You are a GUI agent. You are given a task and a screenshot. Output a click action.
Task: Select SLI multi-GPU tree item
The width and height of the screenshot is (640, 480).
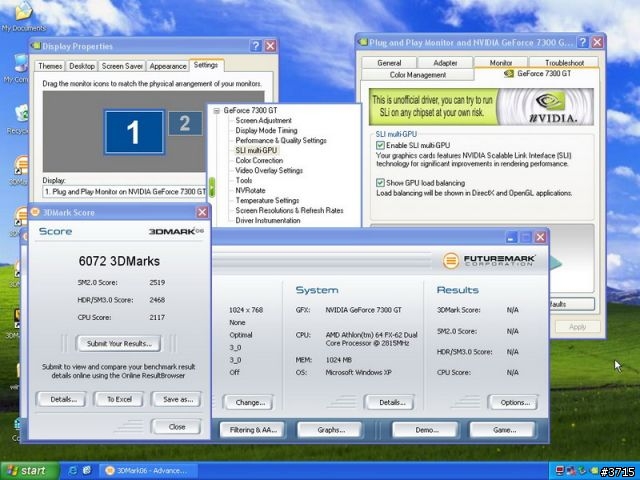[x=256, y=150]
